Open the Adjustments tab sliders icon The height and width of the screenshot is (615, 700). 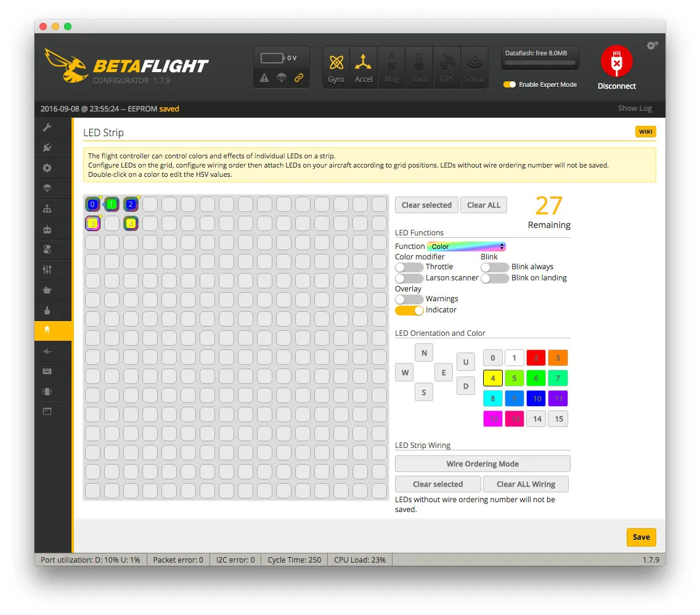pos(47,270)
